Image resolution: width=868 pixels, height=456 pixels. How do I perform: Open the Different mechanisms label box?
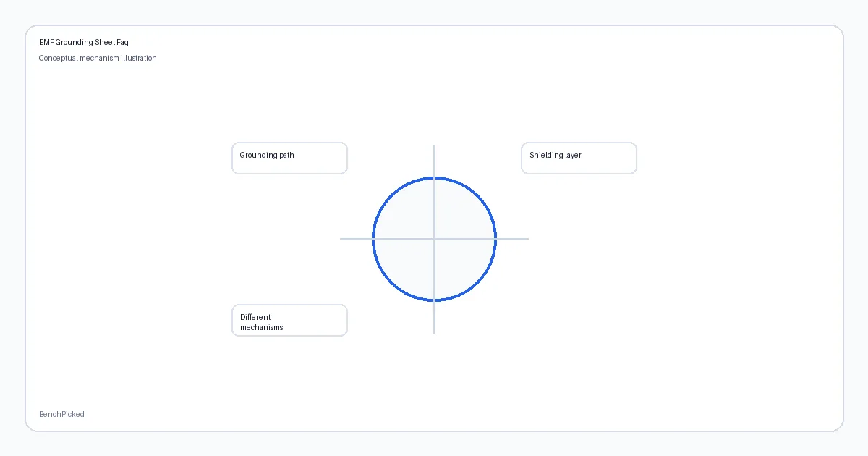[289, 320]
